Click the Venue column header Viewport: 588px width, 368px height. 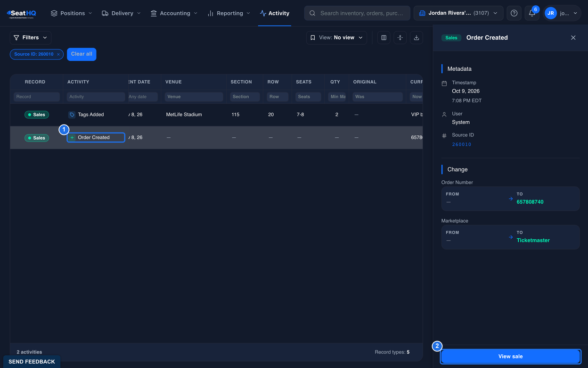[173, 82]
